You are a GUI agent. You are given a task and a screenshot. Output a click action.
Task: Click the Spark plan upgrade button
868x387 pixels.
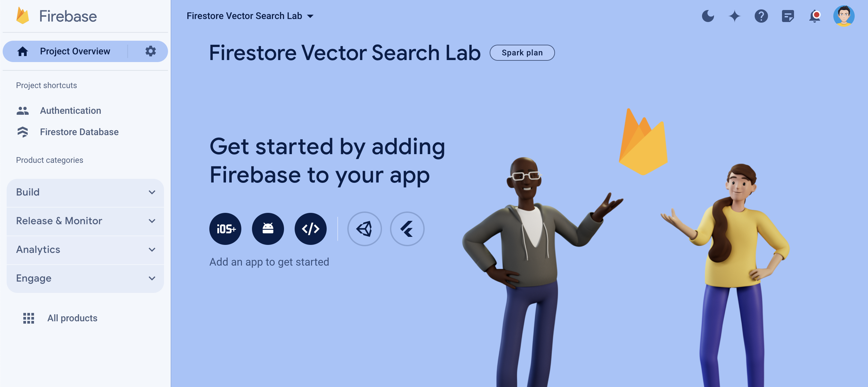(x=522, y=52)
